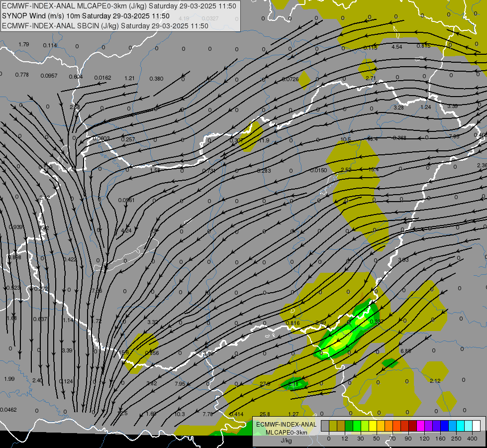
Task: Click the map value 0.816
Action: (292, 323)
